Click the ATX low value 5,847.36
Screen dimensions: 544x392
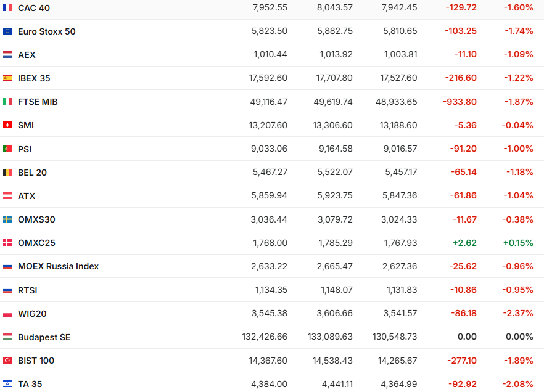tap(400, 195)
